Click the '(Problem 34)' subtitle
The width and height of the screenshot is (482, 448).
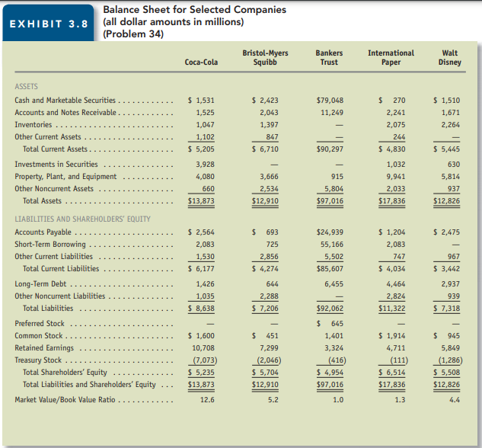coord(133,34)
